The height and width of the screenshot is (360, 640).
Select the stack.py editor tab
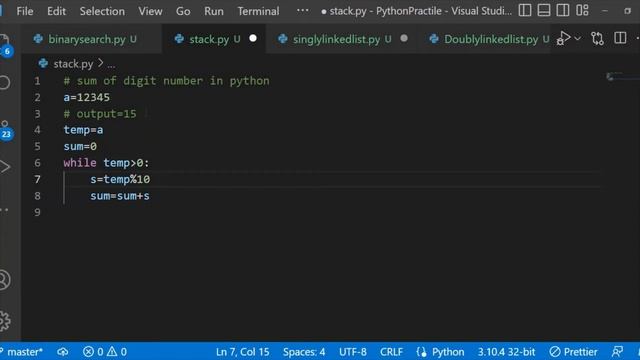[x=213, y=39]
